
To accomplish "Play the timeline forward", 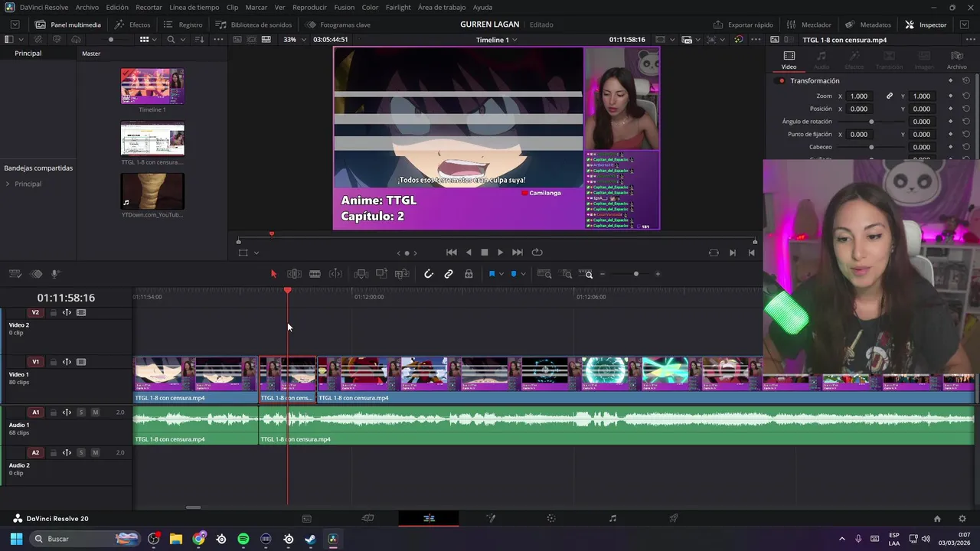I will [500, 253].
